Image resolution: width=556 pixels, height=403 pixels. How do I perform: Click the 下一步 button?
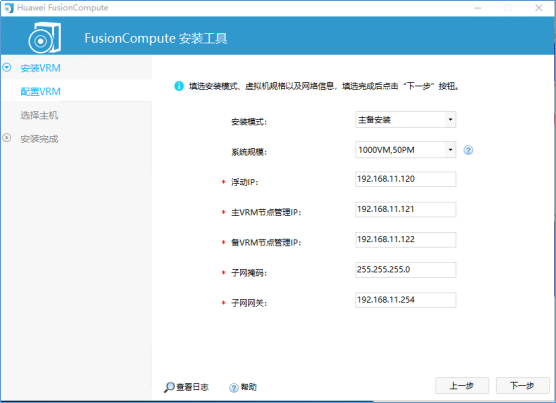click(x=522, y=385)
